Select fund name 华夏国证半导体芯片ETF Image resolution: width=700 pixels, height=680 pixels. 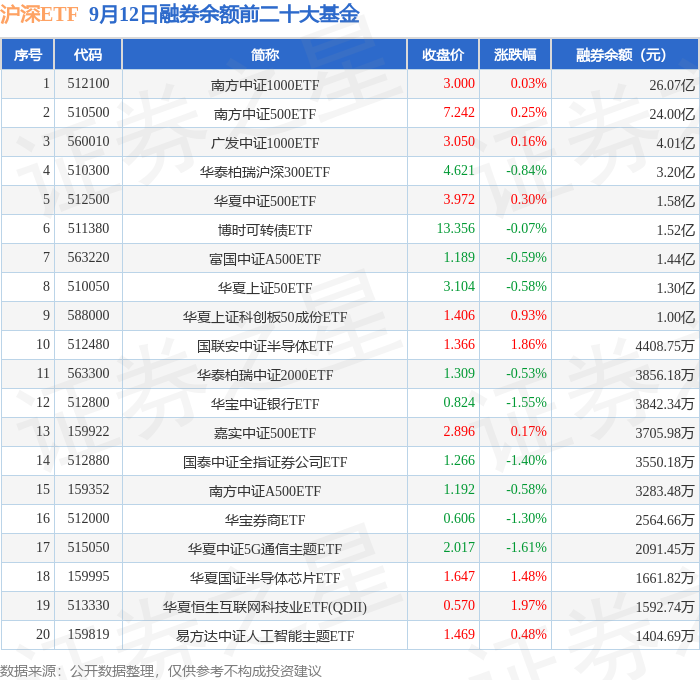(x=265, y=578)
